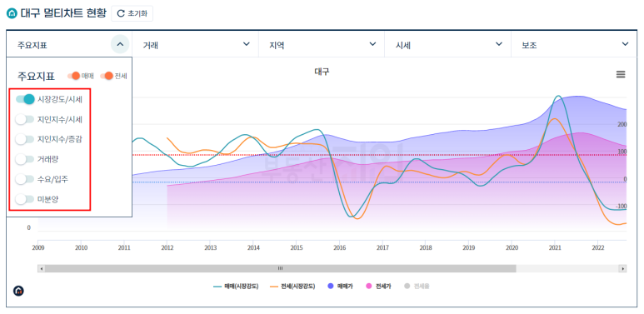
Task: Click the 대구 chart title
Action: 322,72
